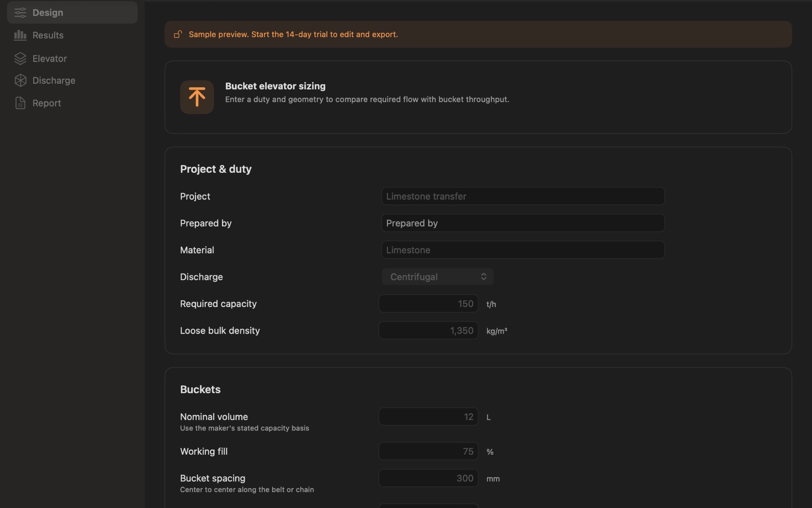Open the Results section

click(x=72, y=35)
